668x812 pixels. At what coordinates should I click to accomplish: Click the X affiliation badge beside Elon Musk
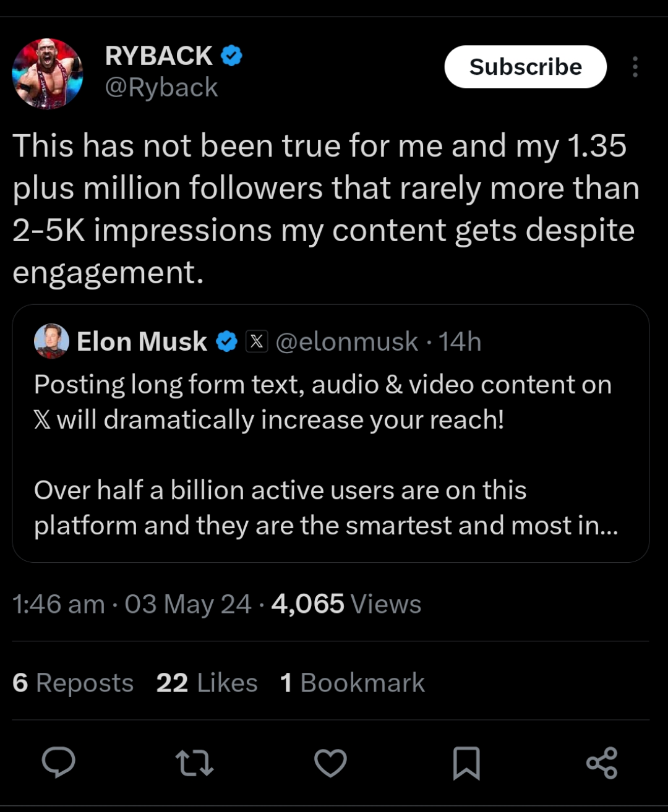pos(257,341)
